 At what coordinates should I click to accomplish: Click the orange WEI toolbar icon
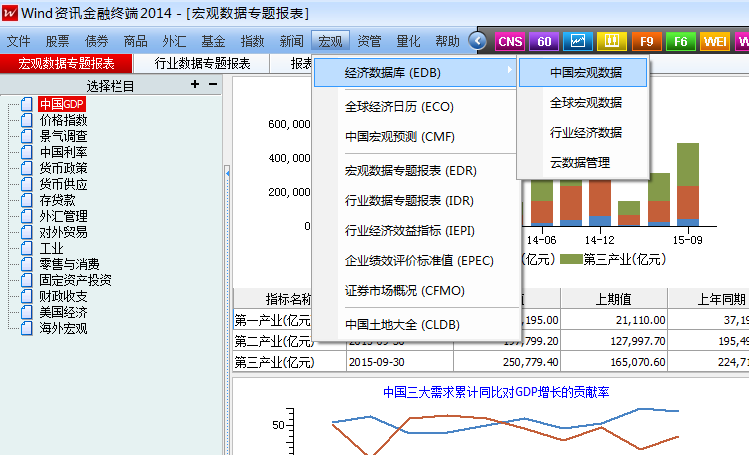click(715, 41)
